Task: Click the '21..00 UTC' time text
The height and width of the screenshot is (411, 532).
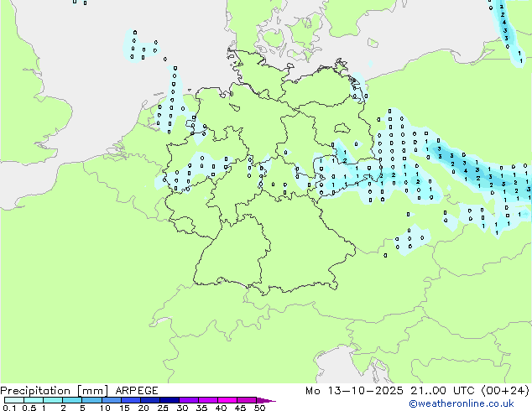Action: pyautogui.click(x=442, y=391)
